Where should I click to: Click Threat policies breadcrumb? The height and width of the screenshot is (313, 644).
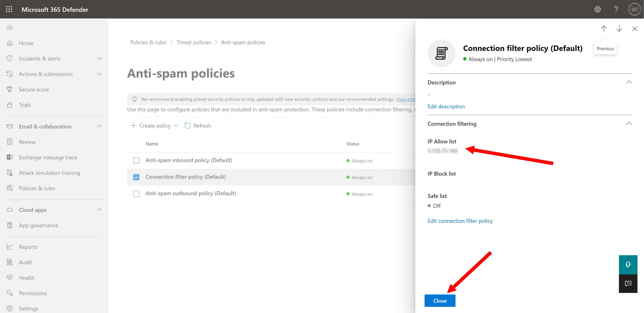point(194,43)
